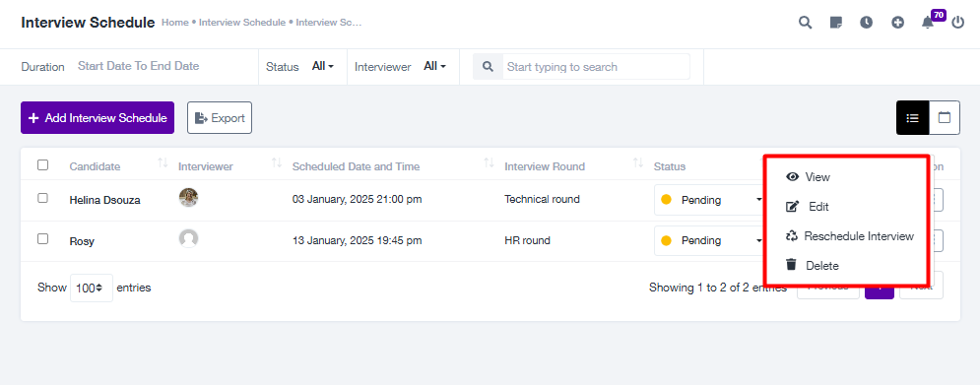
Task: Click the 13 January, 2025 19:45 pm cell
Action: pyautogui.click(x=357, y=240)
